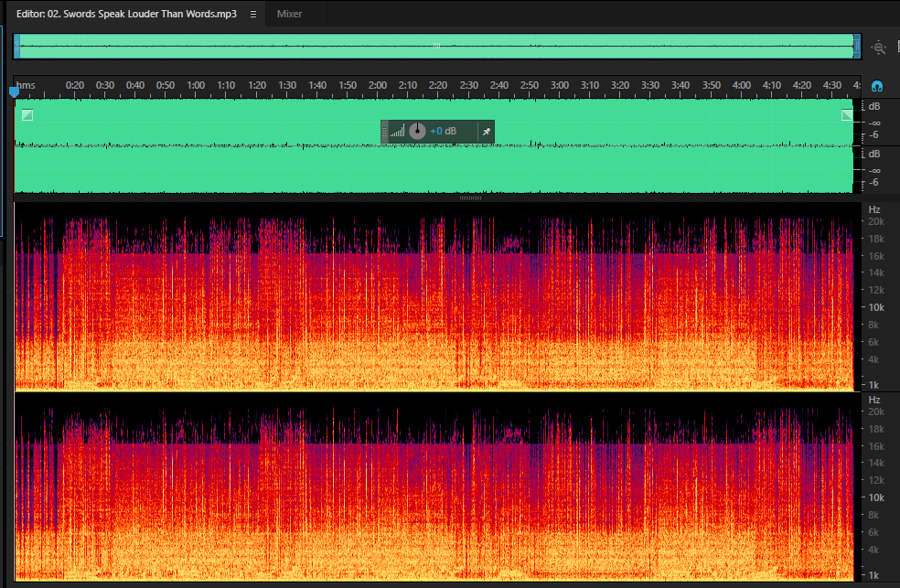Click the +0 dB value on the HUD

[443, 132]
